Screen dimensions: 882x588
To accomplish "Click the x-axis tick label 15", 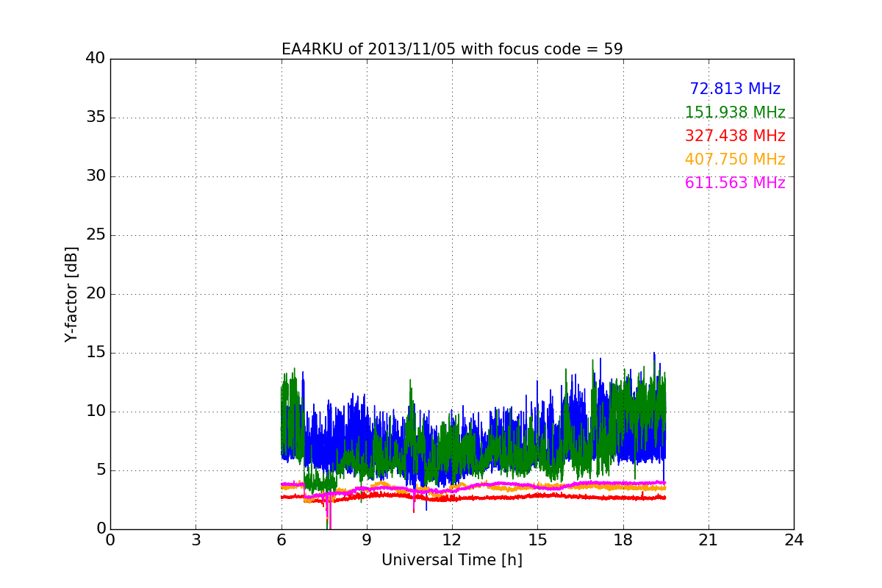I will [x=537, y=539].
